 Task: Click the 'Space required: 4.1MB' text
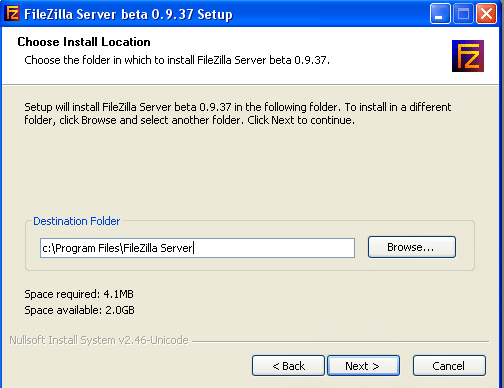79,294
